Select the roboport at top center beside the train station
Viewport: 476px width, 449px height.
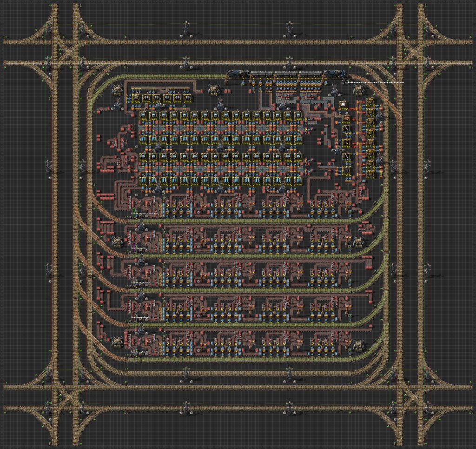point(214,90)
